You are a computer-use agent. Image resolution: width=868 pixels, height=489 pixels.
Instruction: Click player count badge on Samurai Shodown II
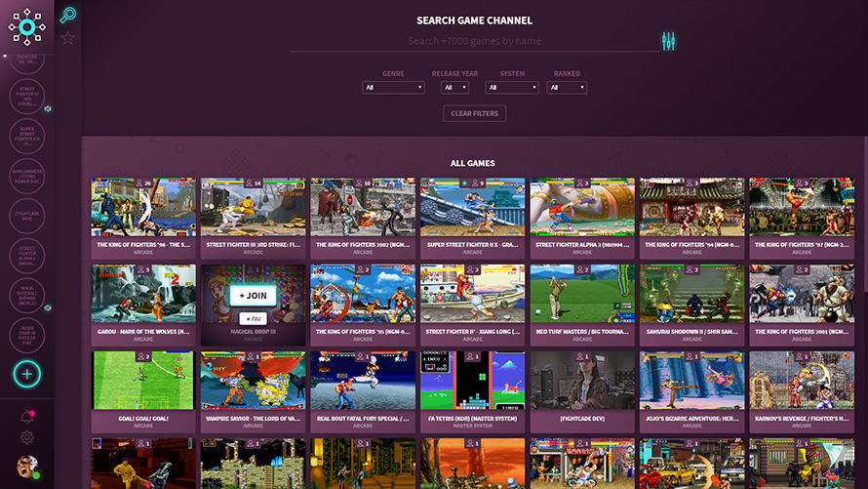692,269
